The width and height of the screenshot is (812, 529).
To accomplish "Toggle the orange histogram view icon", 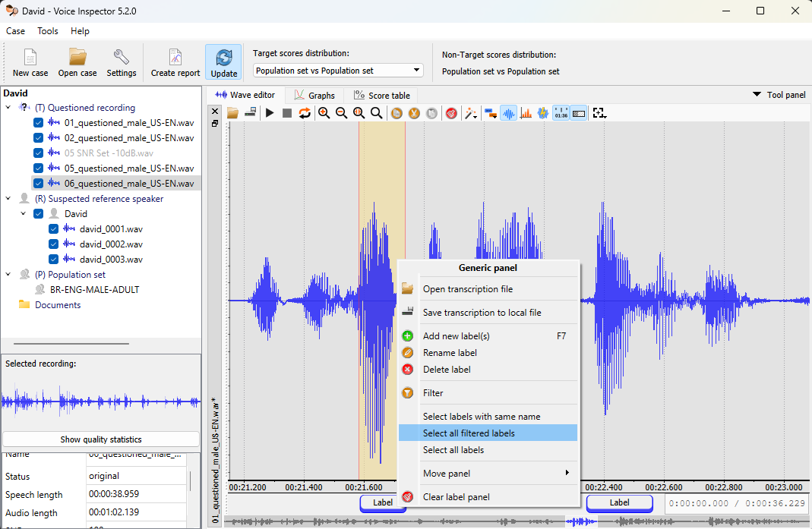I will pyautogui.click(x=526, y=113).
